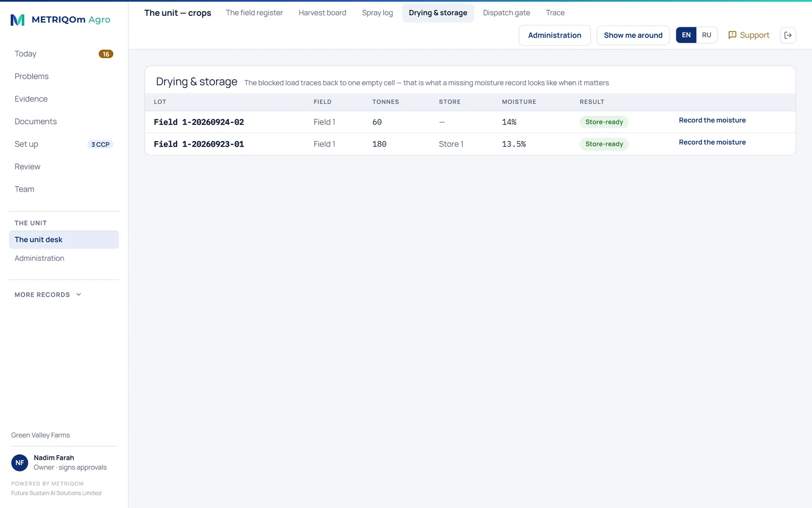Screen dimensions: 812x508
Task: Record the moisture for lot 20260923-01
Action: (712, 142)
